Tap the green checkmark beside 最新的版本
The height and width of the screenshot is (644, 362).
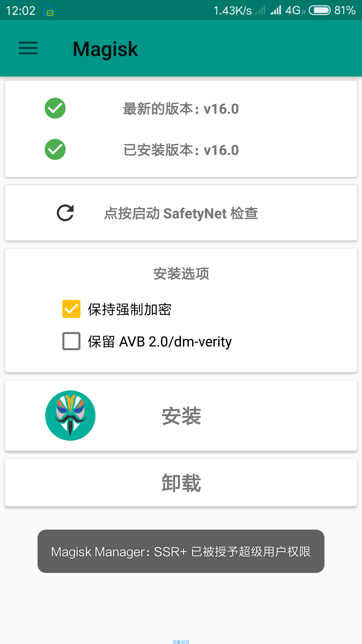(55, 108)
